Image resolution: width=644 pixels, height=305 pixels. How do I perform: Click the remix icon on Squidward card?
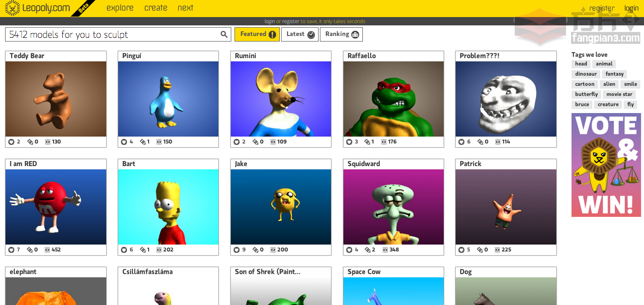click(367, 250)
